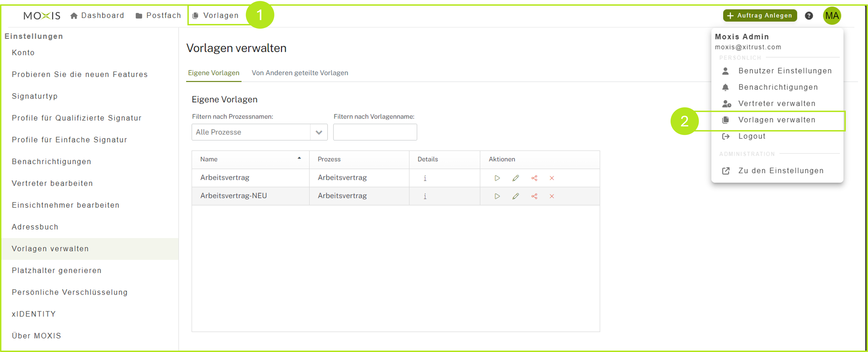The width and height of the screenshot is (868, 352).
Task: Delete the Arbeitsvertrag-NEU template with red X
Action: [x=552, y=196]
